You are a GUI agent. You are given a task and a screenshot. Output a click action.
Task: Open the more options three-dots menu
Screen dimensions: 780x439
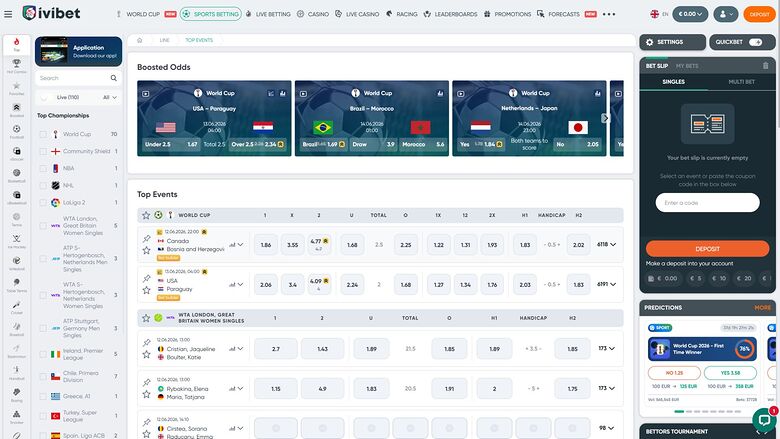click(x=608, y=14)
